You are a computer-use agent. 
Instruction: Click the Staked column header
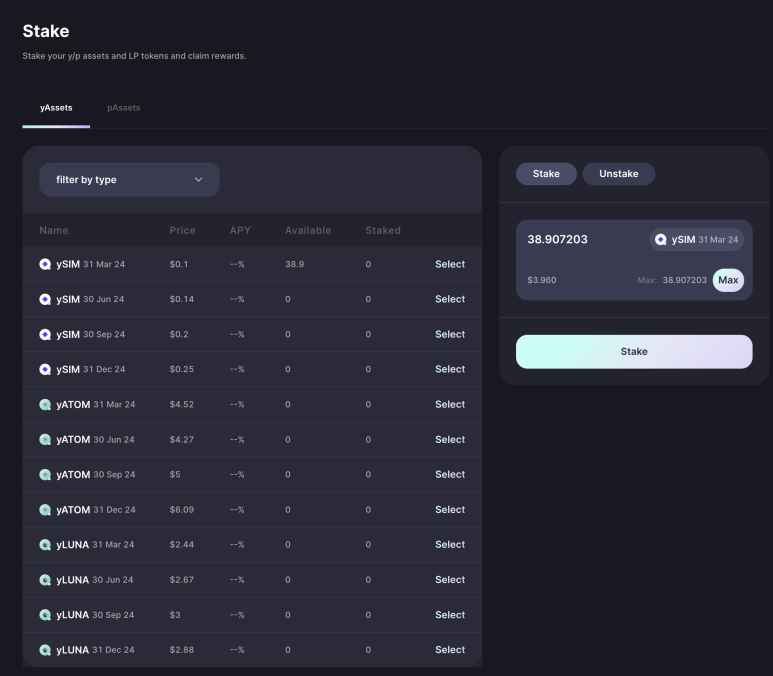tap(383, 230)
